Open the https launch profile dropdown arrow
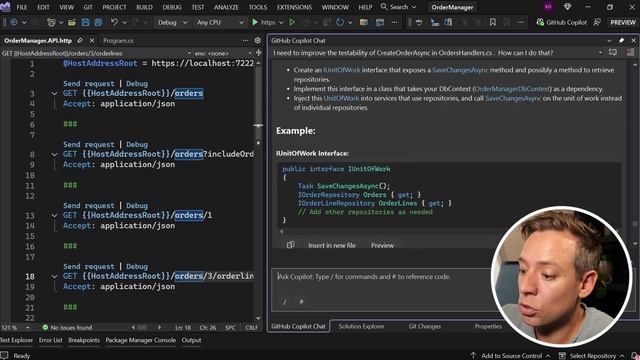The width and height of the screenshot is (640, 360). click(281, 22)
